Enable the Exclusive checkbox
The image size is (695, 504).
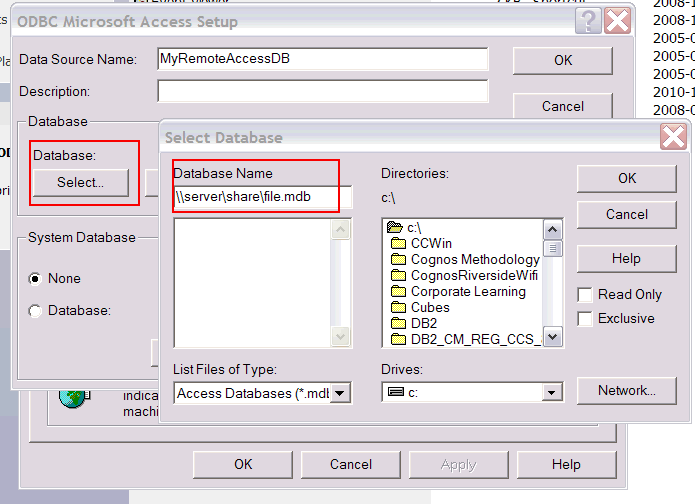585,319
